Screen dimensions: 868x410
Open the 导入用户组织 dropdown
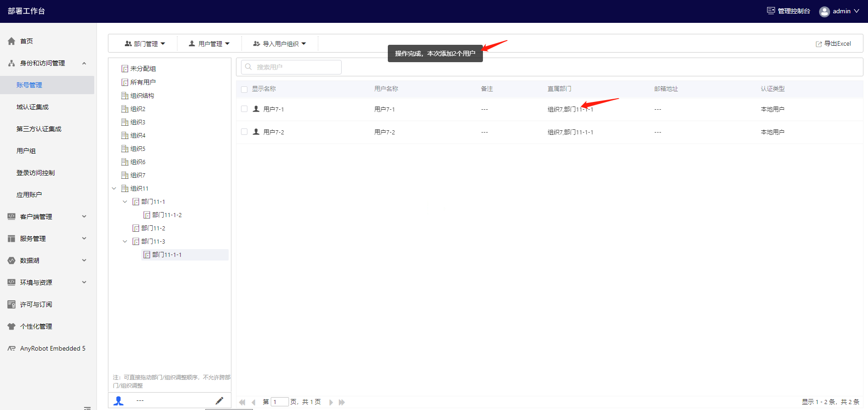coord(279,44)
